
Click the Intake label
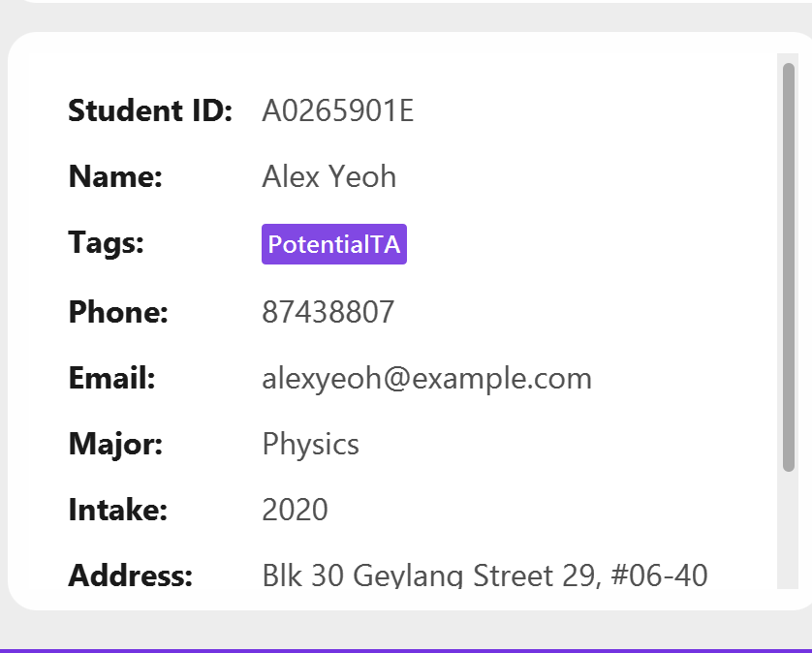coord(118,510)
